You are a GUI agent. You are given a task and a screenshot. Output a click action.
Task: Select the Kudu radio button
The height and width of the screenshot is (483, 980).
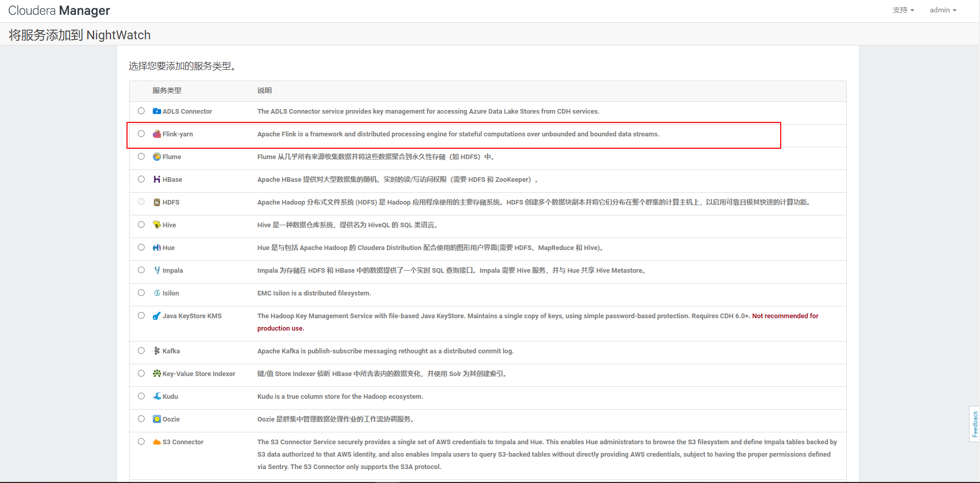click(x=141, y=396)
